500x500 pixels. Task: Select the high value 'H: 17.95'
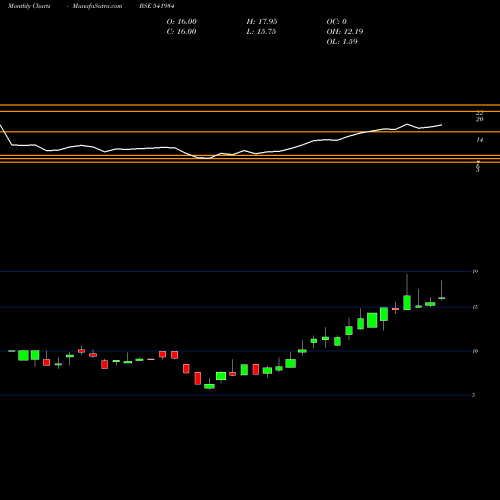(x=262, y=22)
